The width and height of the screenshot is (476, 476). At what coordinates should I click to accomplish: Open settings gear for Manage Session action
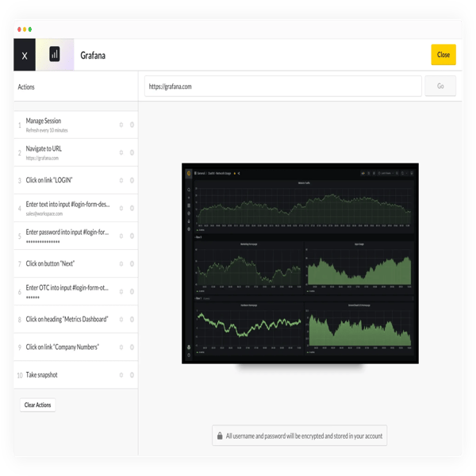[121, 125]
